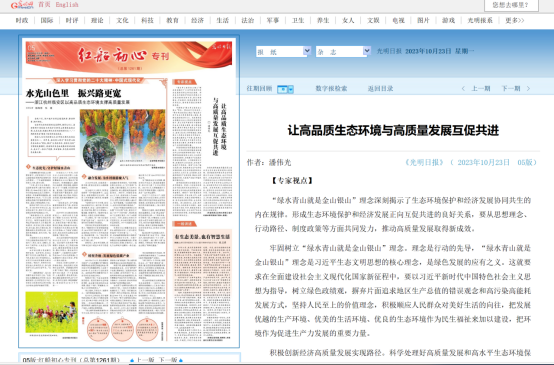The width and height of the screenshot is (554, 365).
Task: Click the Guangming logo at top left
Action: [x=22, y=5]
